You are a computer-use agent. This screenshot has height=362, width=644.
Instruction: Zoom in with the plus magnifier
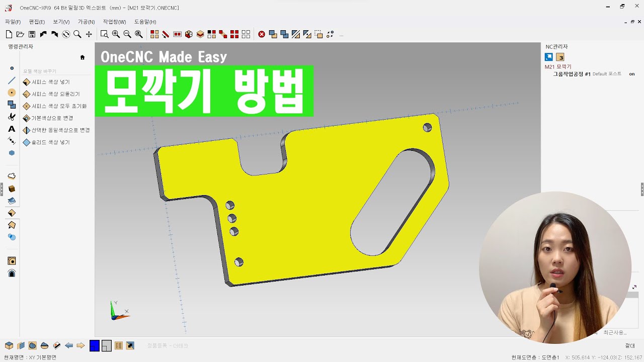coord(116,34)
